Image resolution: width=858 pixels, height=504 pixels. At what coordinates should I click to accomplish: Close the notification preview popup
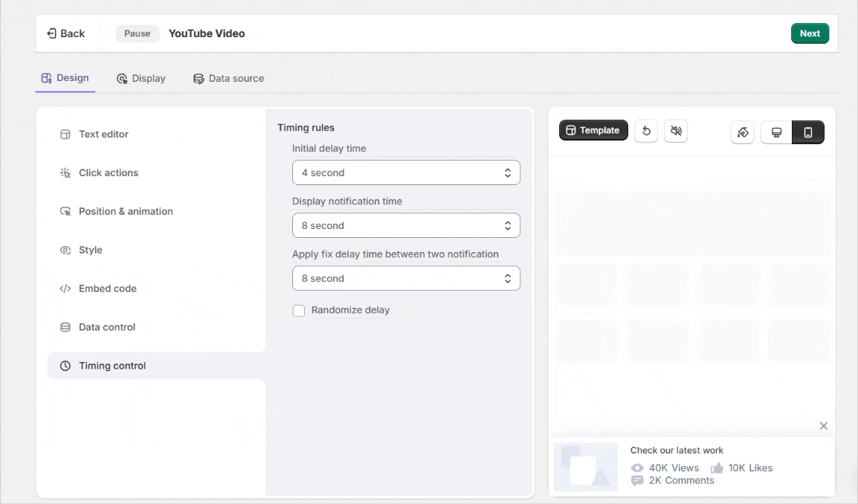pyautogui.click(x=824, y=426)
